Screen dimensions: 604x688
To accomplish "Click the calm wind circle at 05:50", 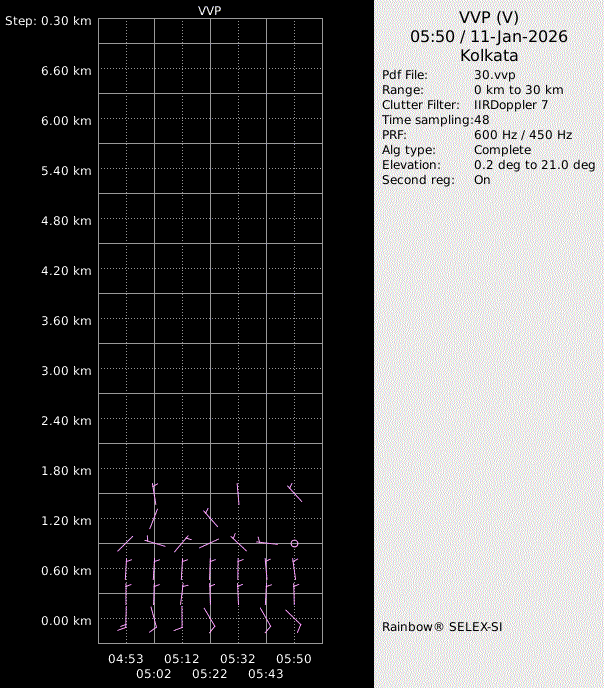I will [x=294, y=543].
